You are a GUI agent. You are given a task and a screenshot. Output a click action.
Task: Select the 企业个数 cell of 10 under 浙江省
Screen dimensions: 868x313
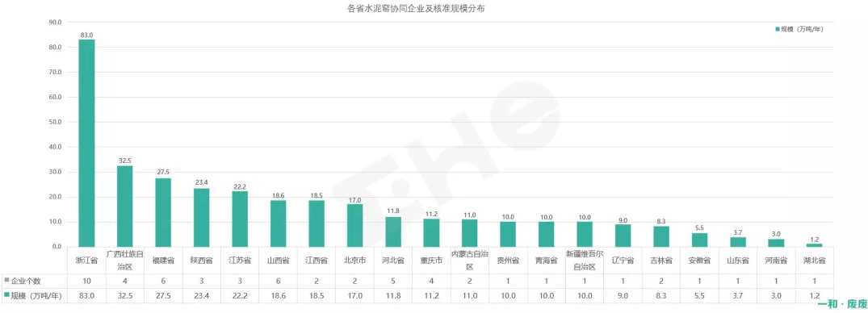(x=87, y=281)
